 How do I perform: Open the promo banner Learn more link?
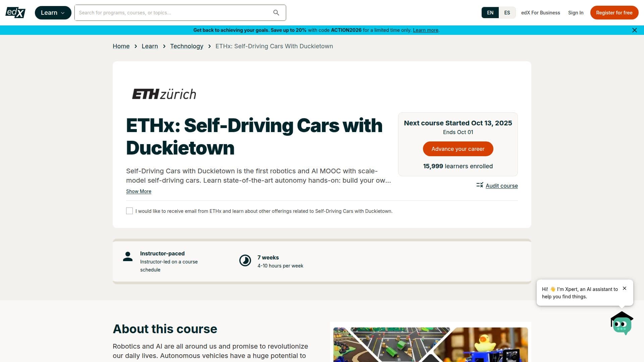[x=425, y=30]
